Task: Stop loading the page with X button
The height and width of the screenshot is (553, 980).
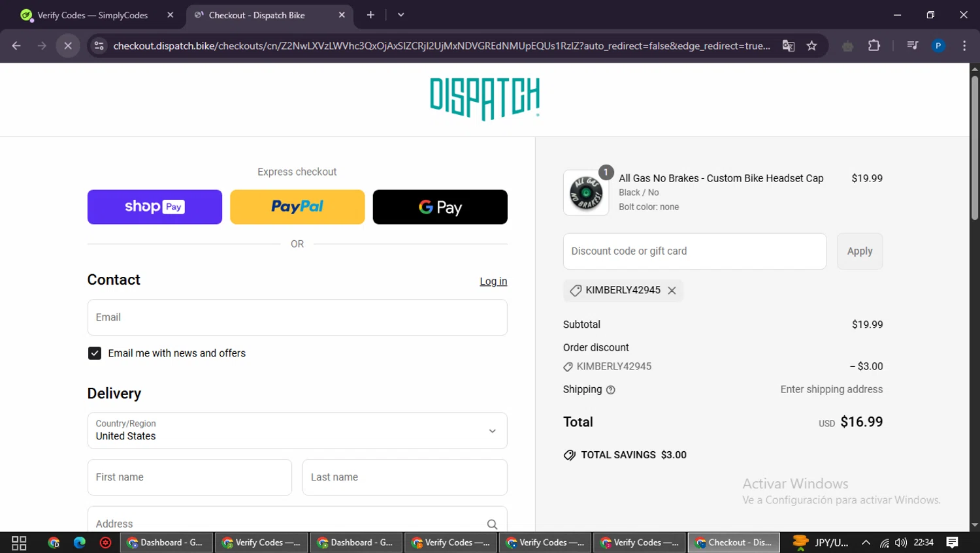Action: pos(68,46)
